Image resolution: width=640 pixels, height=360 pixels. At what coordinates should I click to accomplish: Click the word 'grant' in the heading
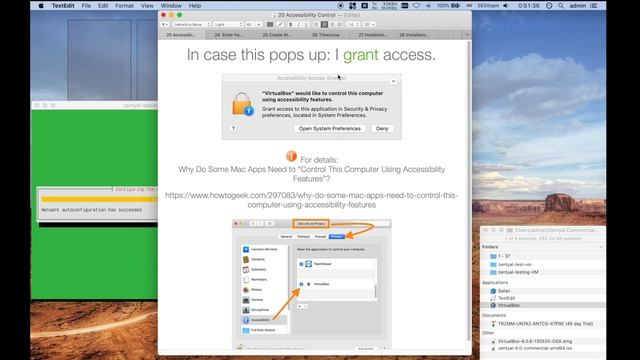[361, 55]
